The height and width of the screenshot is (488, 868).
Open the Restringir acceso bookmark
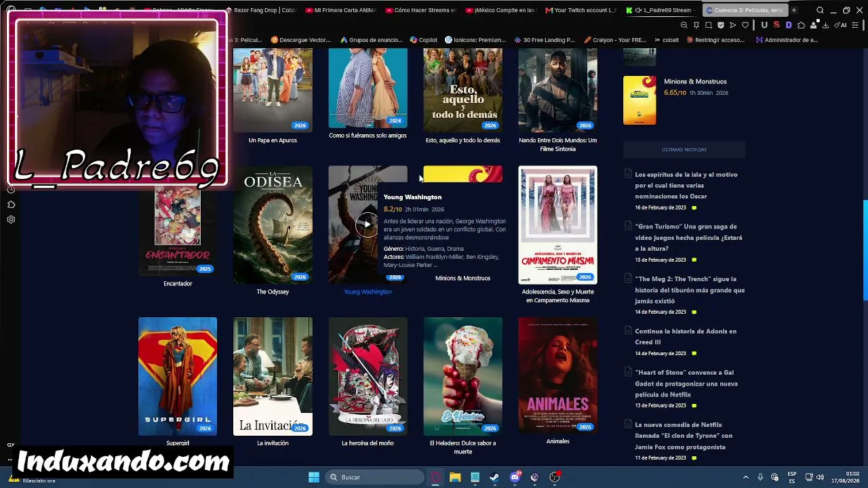(715, 40)
